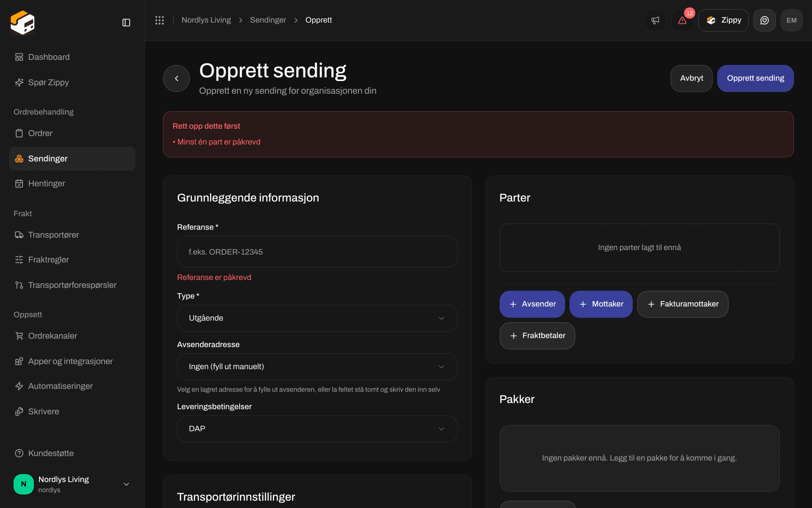Open the Zippy assistant button
The image size is (812, 508).
coord(723,20)
